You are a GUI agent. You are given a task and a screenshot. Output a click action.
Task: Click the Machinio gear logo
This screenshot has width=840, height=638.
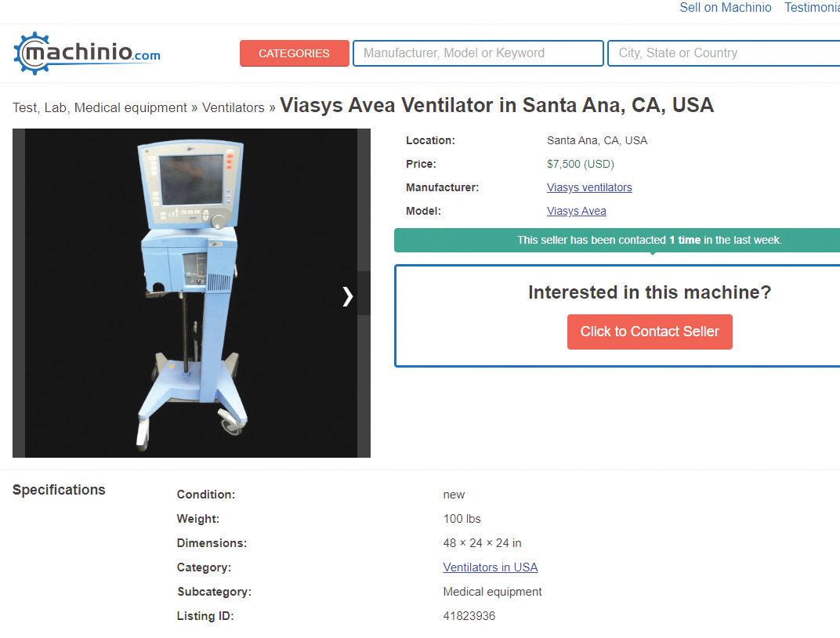pos(86,53)
